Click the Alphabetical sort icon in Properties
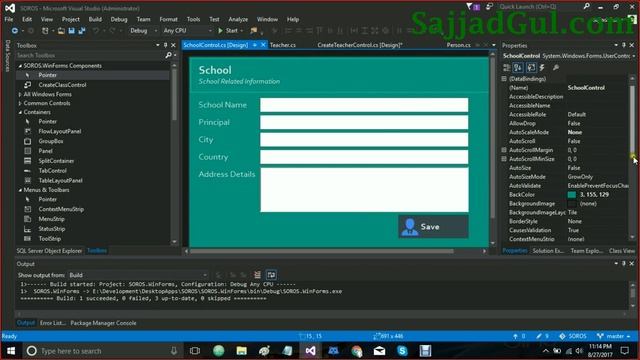The width and height of the screenshot is (640, 360). [518, 68]
